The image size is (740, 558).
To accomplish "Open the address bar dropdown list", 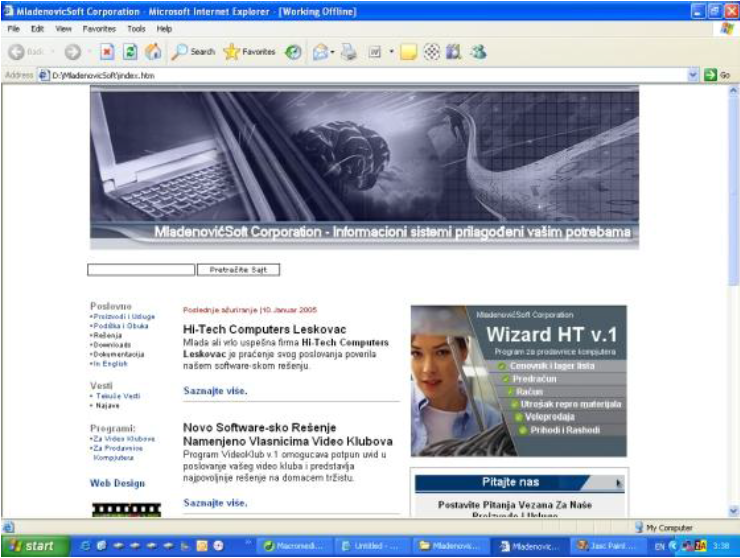I will click(x=692, y=75).
